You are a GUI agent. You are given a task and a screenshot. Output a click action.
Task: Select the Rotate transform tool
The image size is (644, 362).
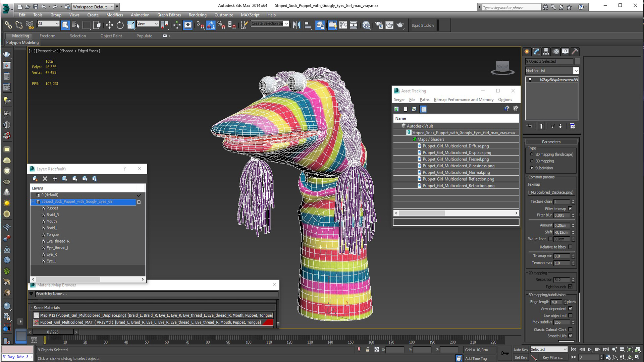pyautogui.click(x=120, y=25)
